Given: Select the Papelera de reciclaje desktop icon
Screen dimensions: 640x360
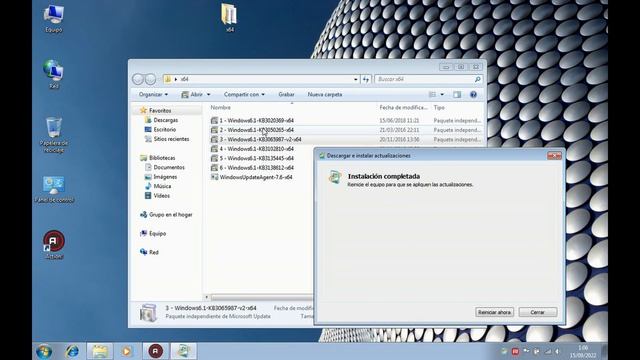Looking at the screenshot, I should click(x=53, y=135).
